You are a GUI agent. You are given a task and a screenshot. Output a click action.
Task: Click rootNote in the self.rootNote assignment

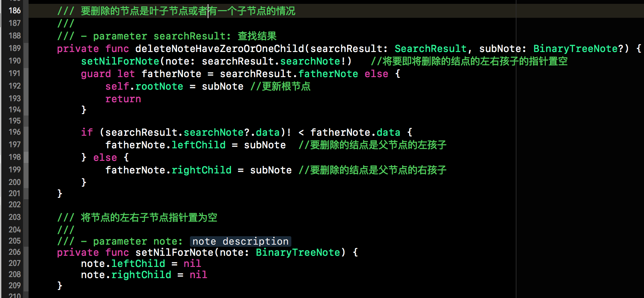[x=159, y=86]
